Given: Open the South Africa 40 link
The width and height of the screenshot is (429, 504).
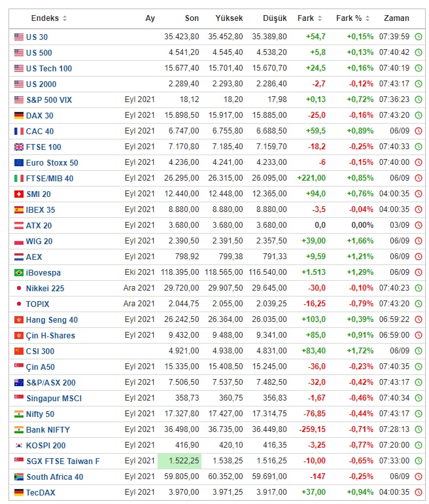Looking at the screenshot, I should coord(54,477).
